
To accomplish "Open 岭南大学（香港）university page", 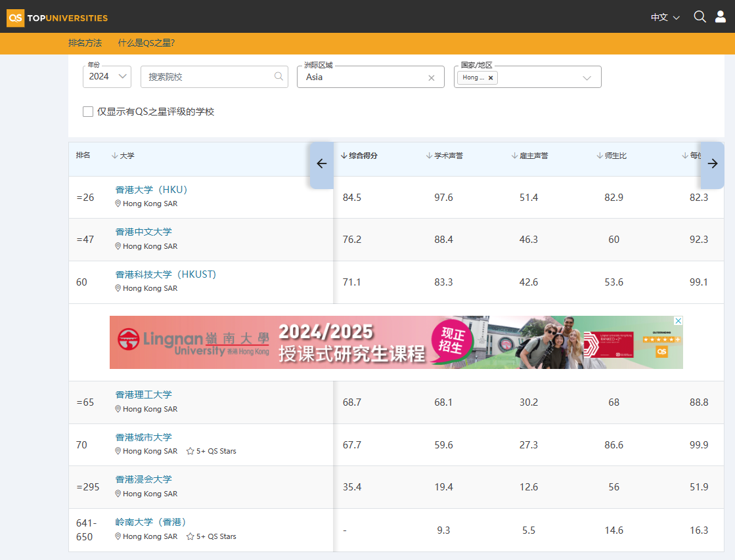I will pos(151,522).
